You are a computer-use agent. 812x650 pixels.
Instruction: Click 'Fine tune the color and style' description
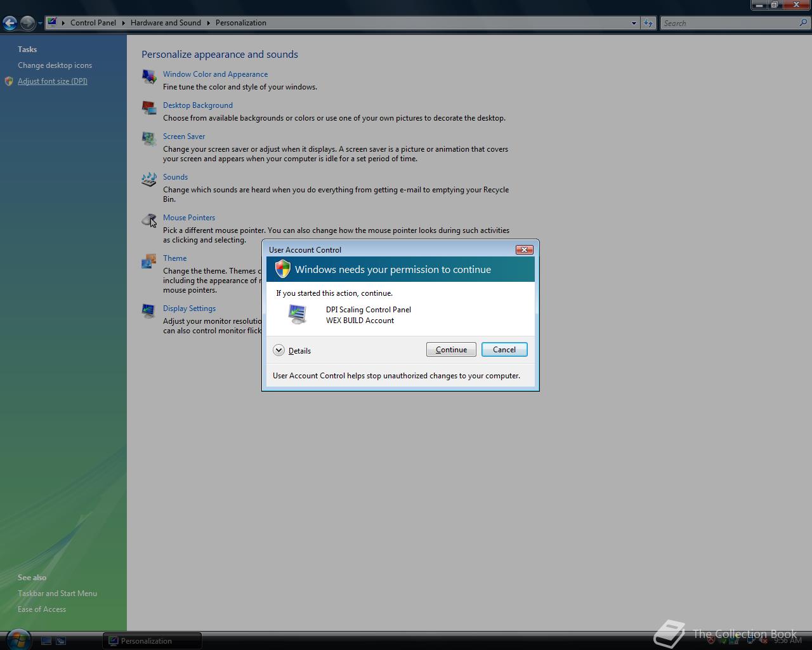(240, 87)
